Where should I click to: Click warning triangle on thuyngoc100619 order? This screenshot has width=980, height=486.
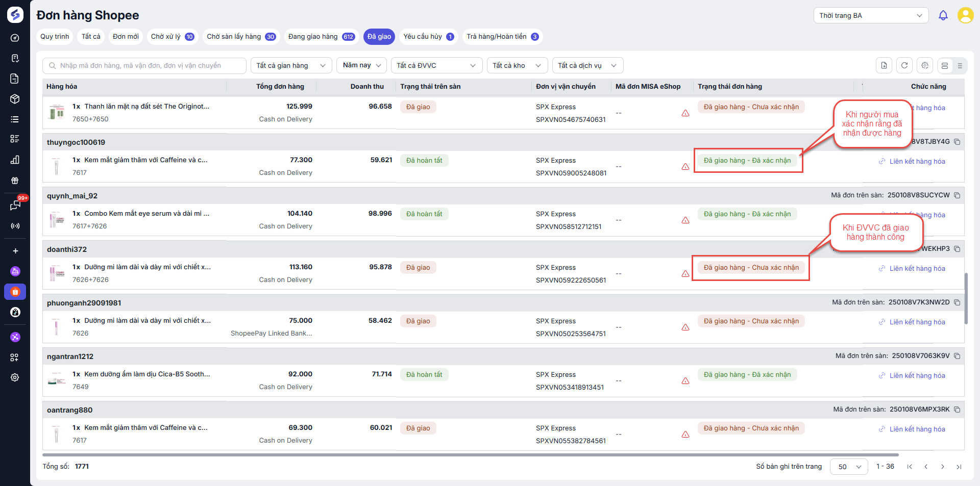(x=685, y=167)
